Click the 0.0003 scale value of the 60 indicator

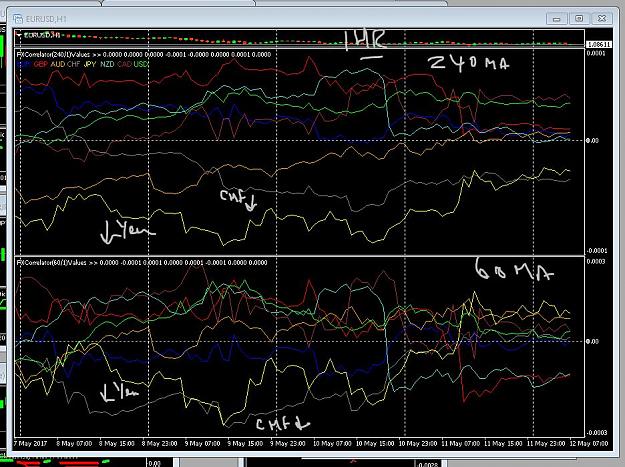click(596, 261)
